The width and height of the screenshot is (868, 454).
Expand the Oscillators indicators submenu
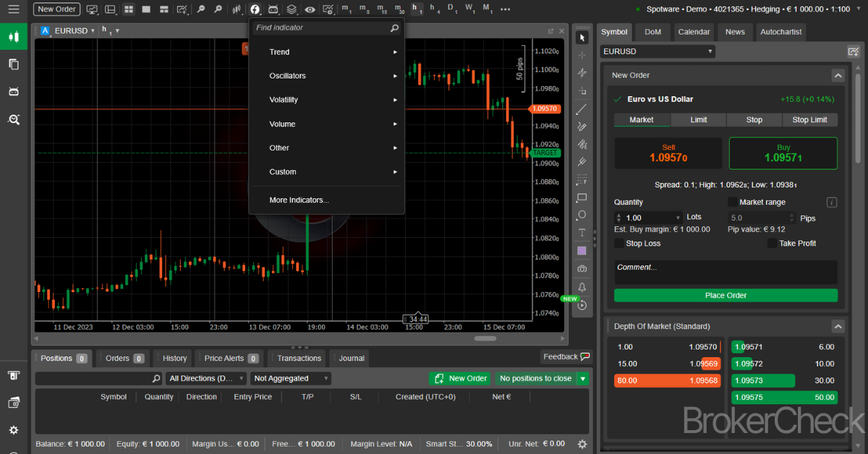tap(326, 76)
